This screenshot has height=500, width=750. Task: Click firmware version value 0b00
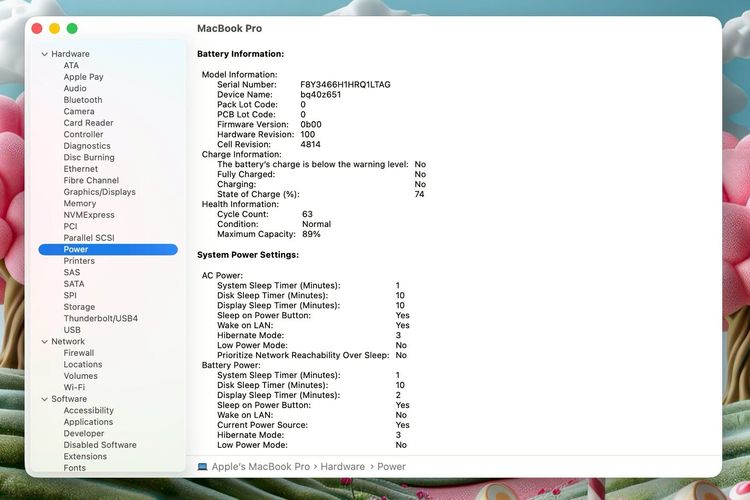311,124
